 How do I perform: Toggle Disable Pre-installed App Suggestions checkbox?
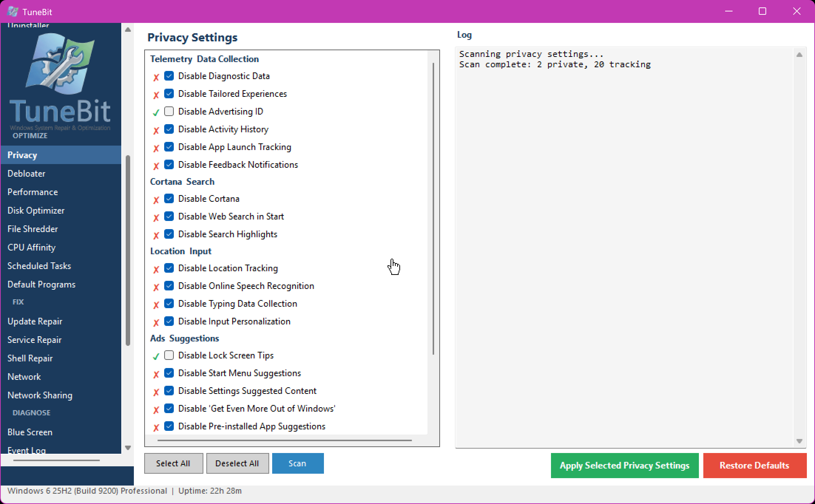pos(169,426)
